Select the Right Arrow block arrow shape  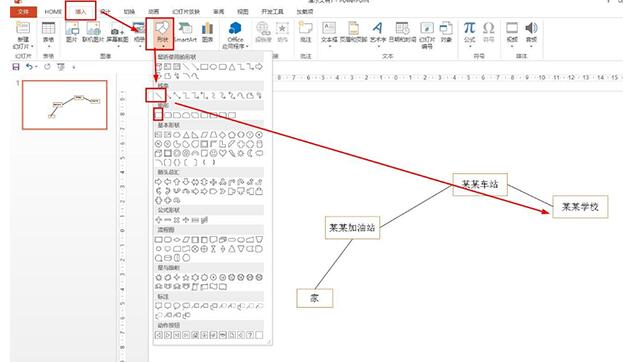coord(159,182)
